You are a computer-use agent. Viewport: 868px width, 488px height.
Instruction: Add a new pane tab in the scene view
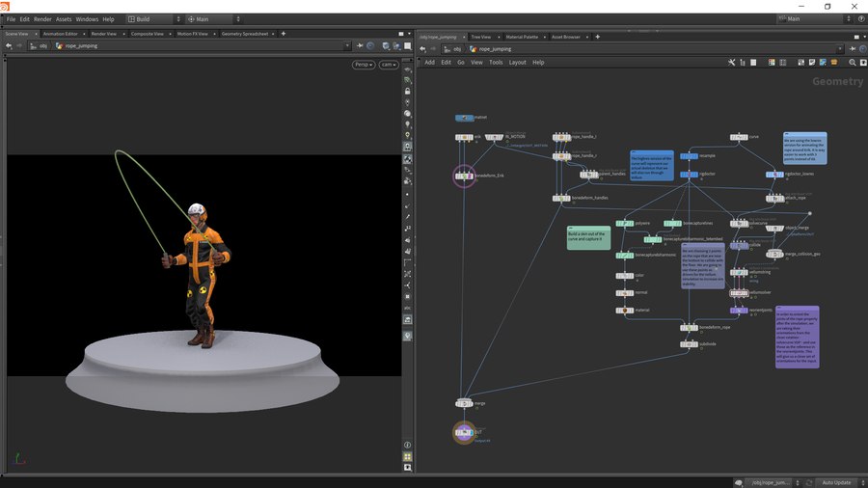[x=284, y=33]
